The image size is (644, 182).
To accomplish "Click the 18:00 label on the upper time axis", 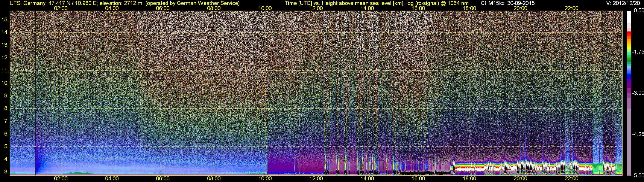I will coord(469,8).
